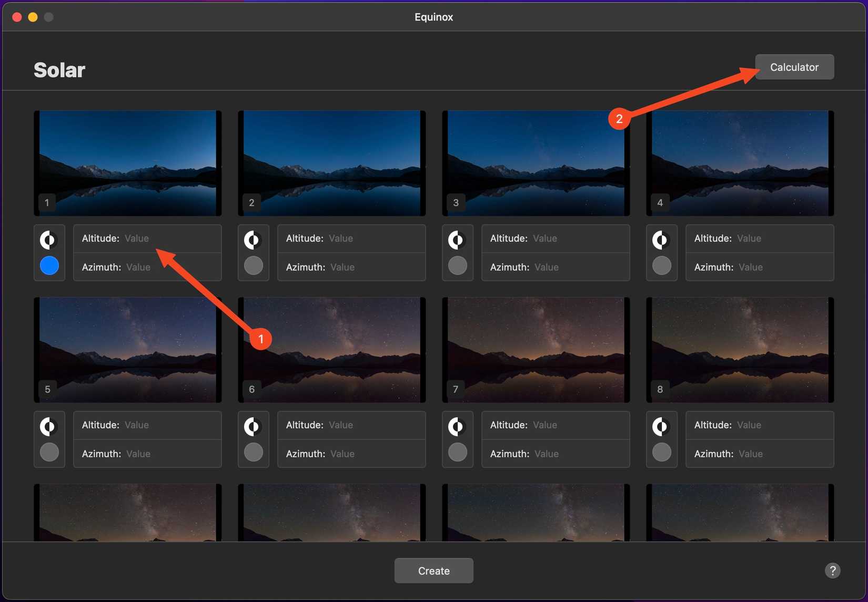Image resolution: width=868 pixels, height=602 pixels.
Task: Click the Altitude field for image 2
Action: pos(351,239)
